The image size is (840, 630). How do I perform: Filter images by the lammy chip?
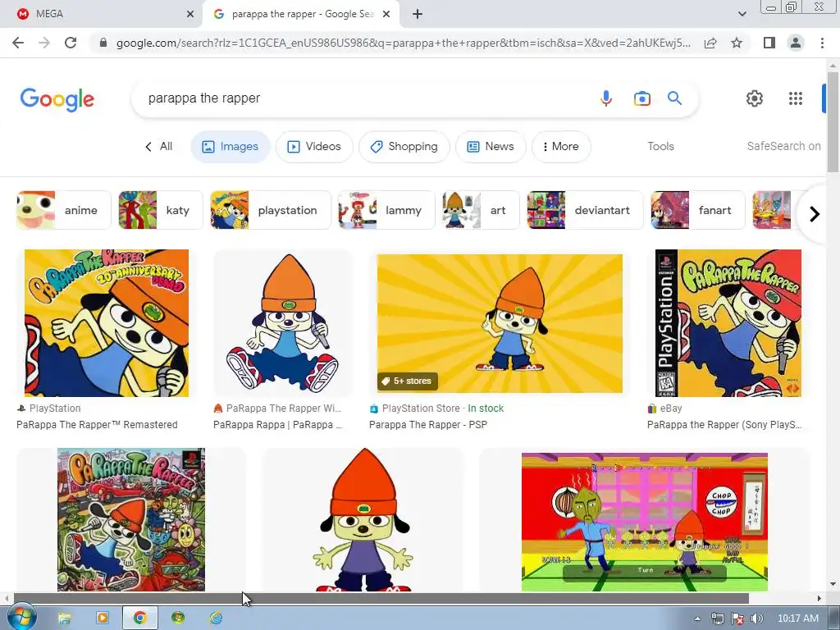pos(386,210)
